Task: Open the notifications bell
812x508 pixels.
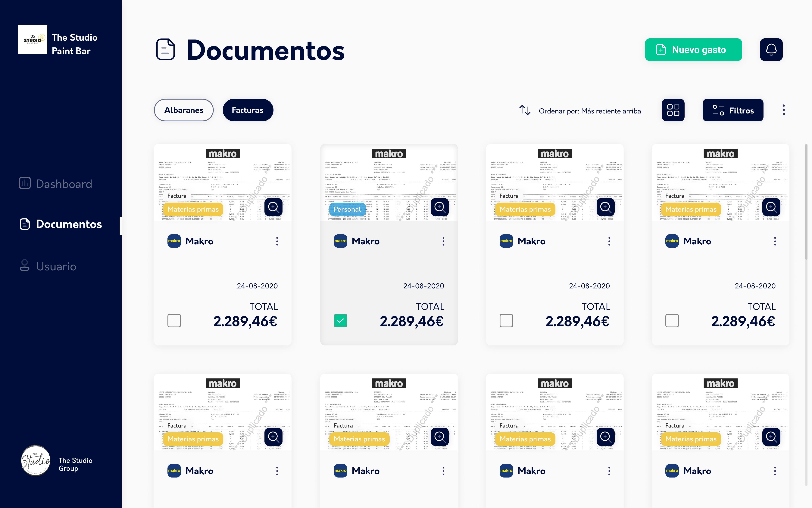Action: 771,50
